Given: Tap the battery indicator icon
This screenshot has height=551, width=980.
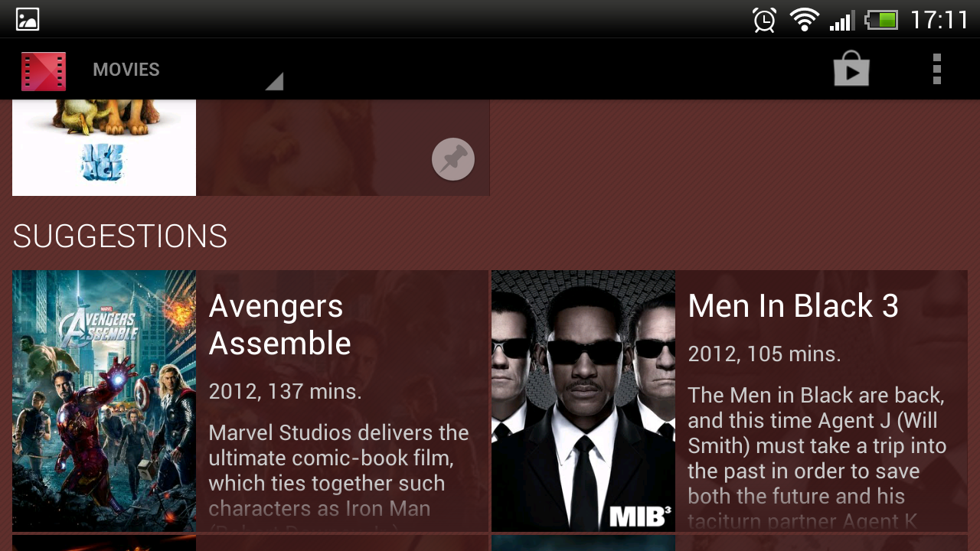Looking at the screenshot, I should pos(880,19).
